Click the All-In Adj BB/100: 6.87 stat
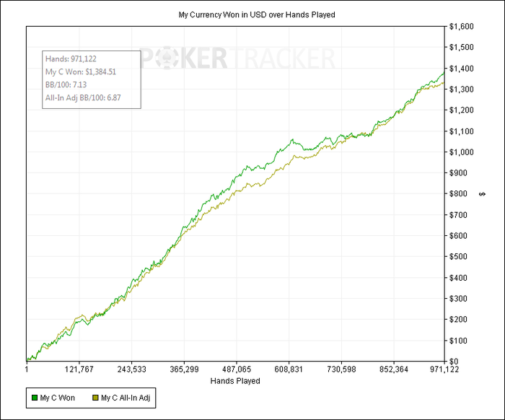Screen dimensions: 505x420 [x=83, y=97]
